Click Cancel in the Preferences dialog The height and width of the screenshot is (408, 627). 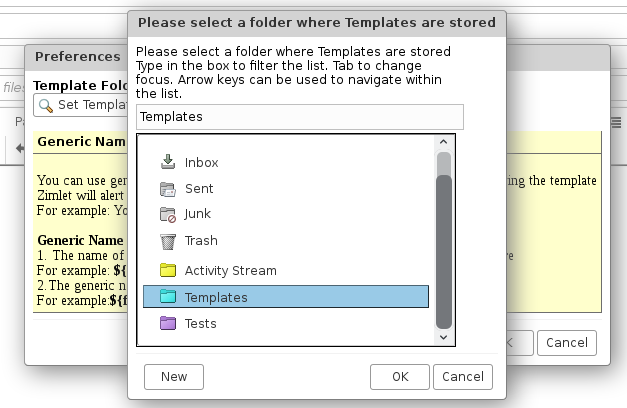coord(567,342)
